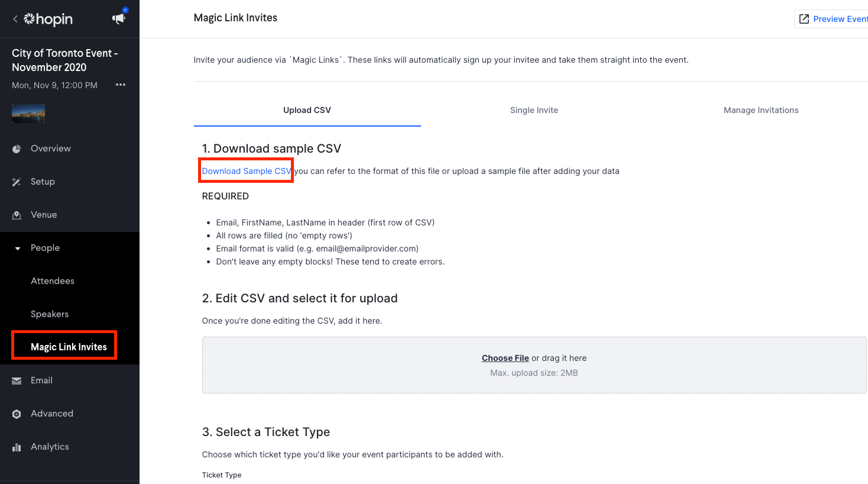
Task: Switch to the Single Invite tab
Action: pyautogui.click(x=534, y=110)
